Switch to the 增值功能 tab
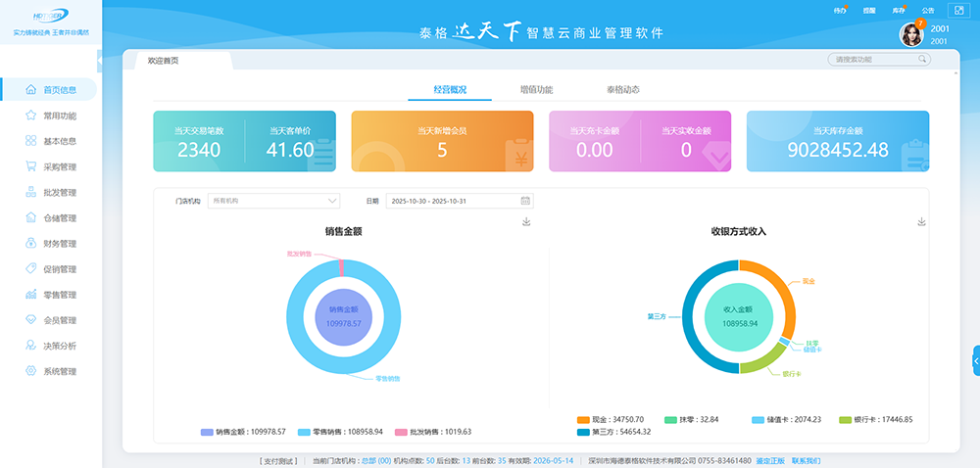 coord(536,90)
